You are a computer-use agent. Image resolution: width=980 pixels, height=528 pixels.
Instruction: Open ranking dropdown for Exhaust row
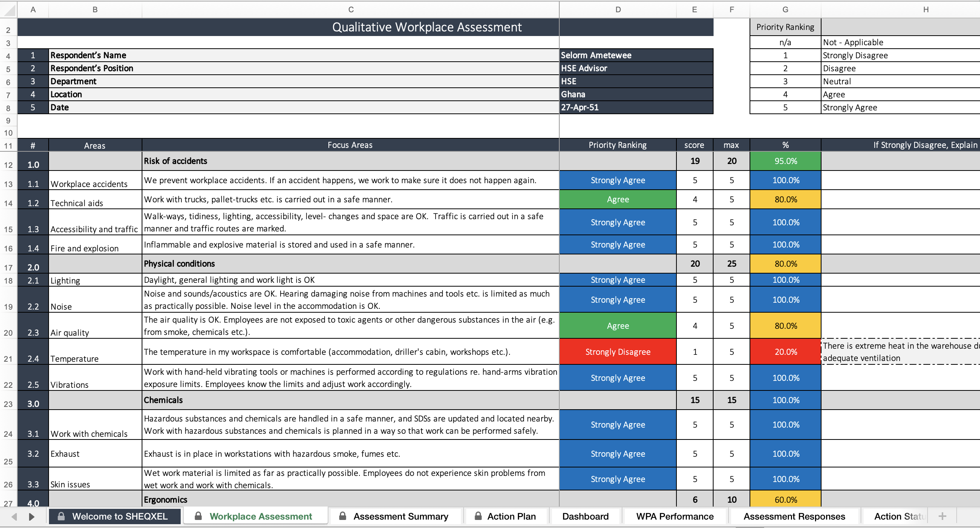click(x=618, y=454)
